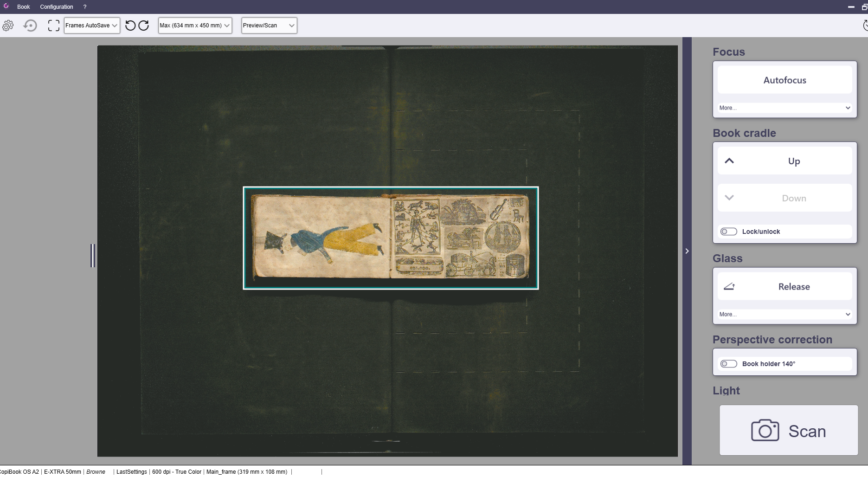The image size is (868, 477).
Task: Click the reset/restore circular arrow icon
Action: tap(30, 26)
